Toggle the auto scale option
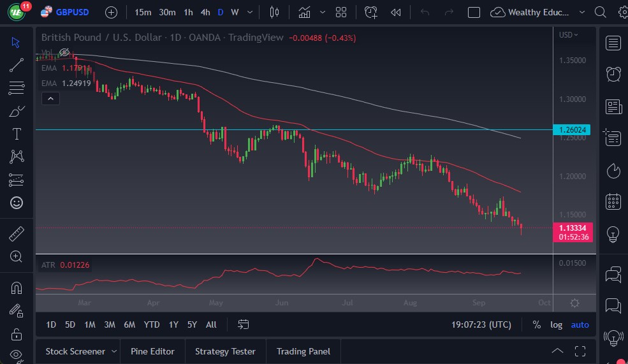This screenshot has height=364, width=628. point(580,324)
